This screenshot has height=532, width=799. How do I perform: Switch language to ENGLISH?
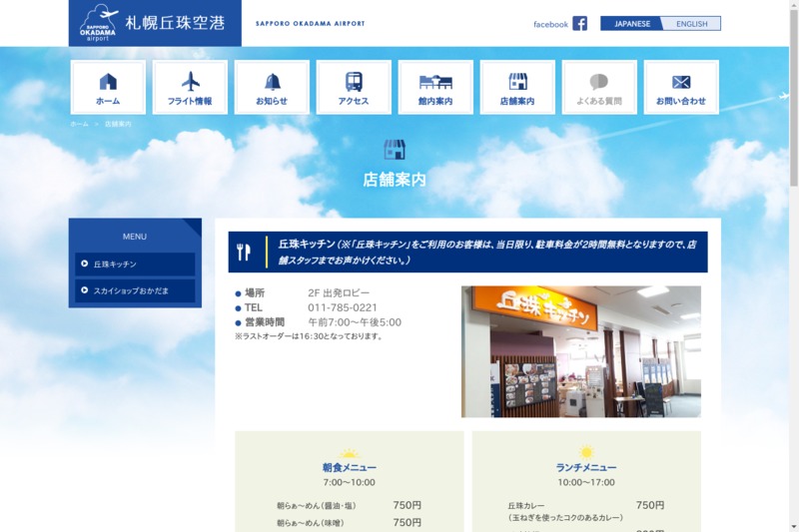(x=691, y=24)
